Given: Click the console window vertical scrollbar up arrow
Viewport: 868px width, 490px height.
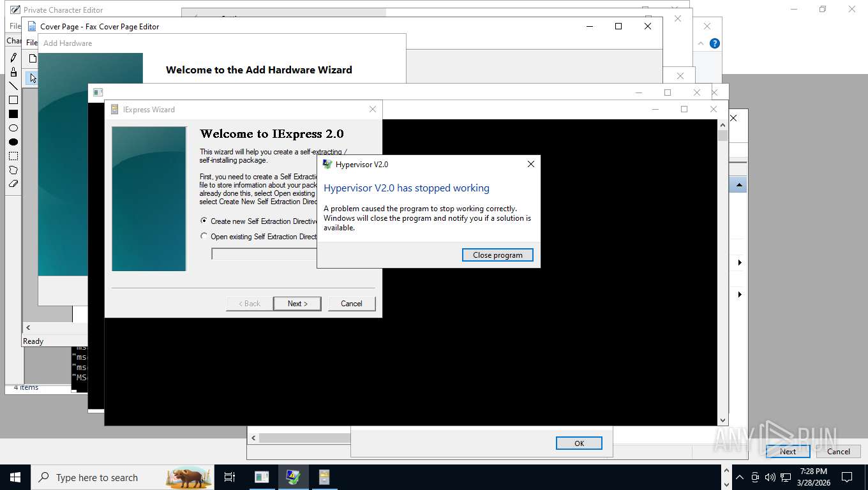Looking at the screenshot, I should (x=722, y=124).
